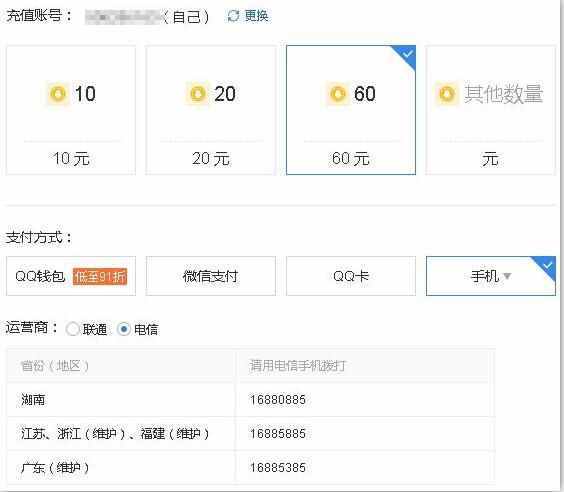Image resolution: width=564 pixels, height=492 pixels.
Task: Click the number 16885885
Action: coord(278,433)
